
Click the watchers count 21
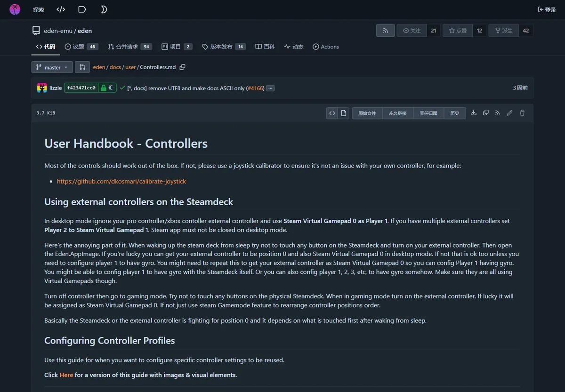(434, 31)
